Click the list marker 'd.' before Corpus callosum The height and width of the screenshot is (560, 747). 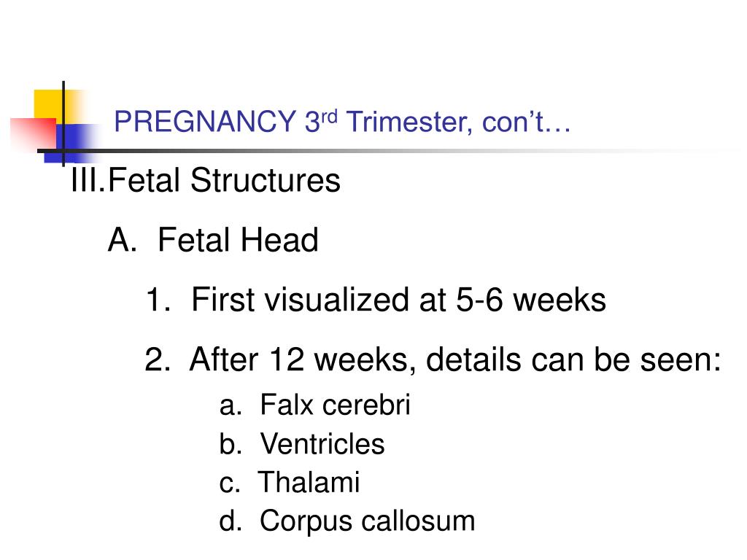(231, 521)
